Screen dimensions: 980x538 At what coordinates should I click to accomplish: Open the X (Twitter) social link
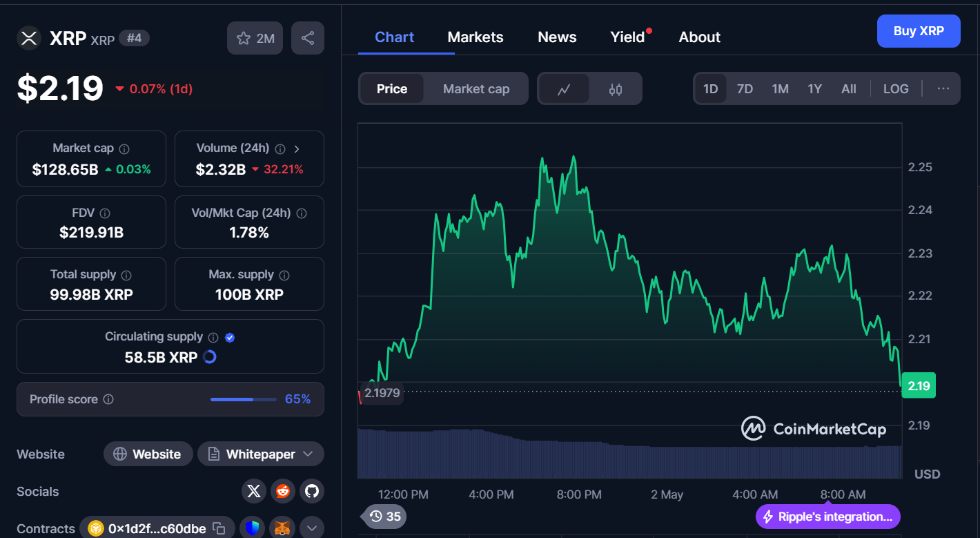254,491
